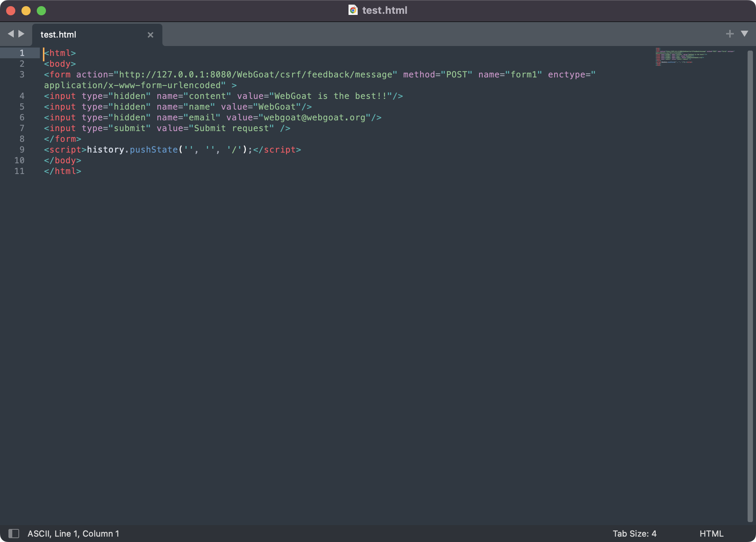Click line number 3 in gutter

point(22,74)
